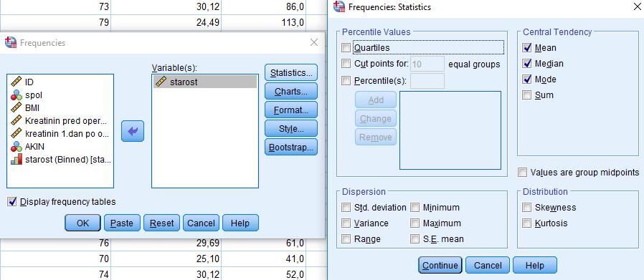Open the Charts... dialog

(x=291, y=92)
